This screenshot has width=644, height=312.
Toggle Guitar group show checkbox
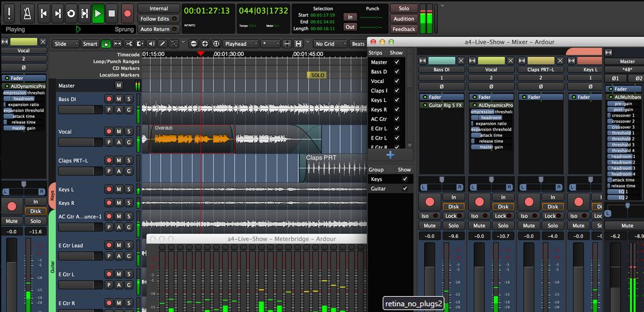(x=405, y=188)
